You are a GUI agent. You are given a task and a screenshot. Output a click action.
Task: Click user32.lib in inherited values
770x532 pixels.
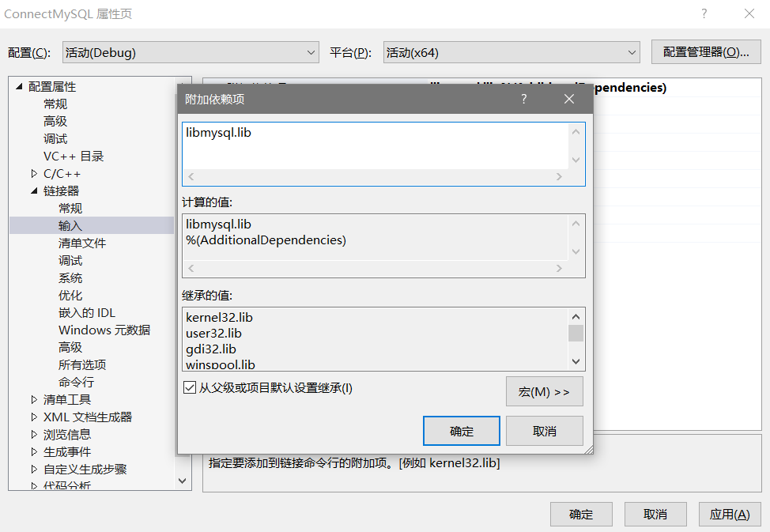click(213, 334)
